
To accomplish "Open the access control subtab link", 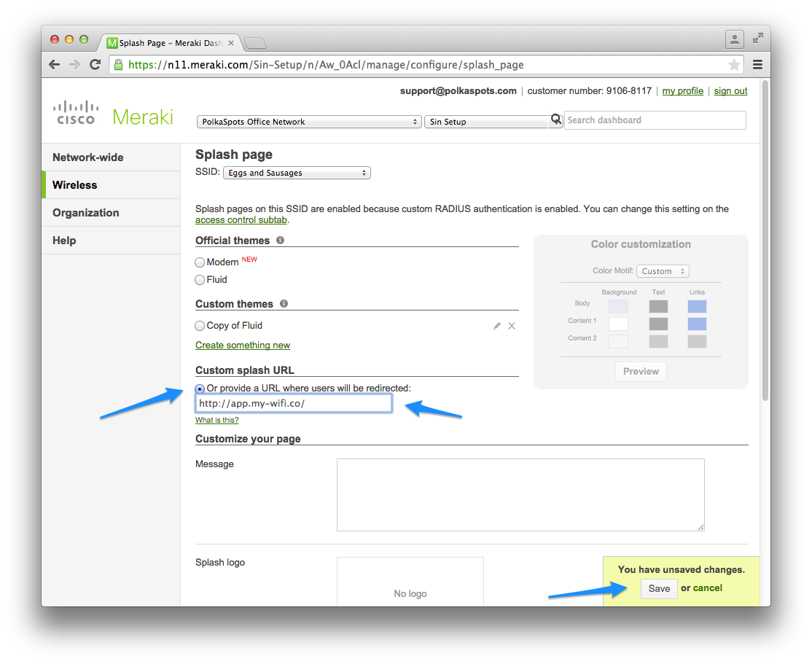I will [x=241, y=220].
